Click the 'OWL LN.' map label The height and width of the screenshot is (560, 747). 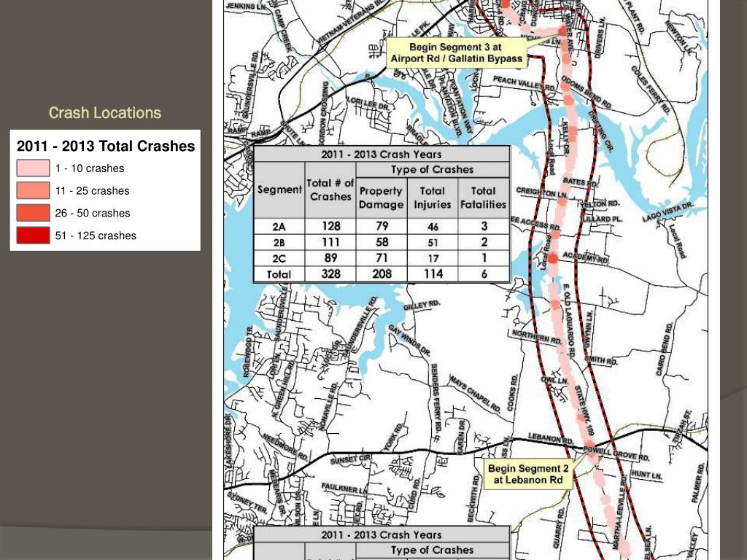pos(554,380)
